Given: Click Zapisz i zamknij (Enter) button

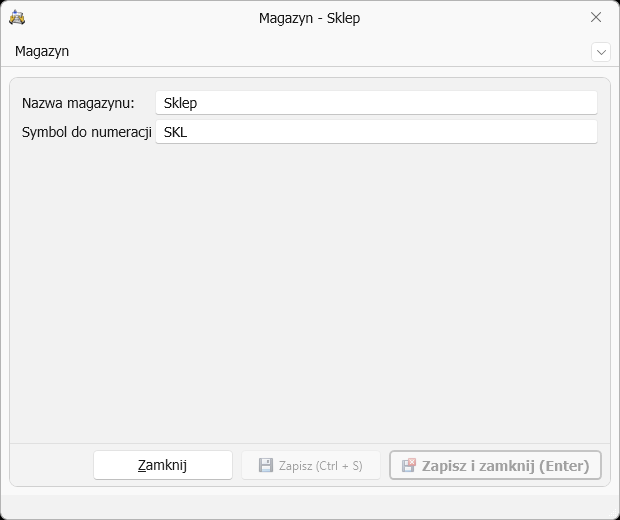Looking at the screenshot, I should (495, 465).
